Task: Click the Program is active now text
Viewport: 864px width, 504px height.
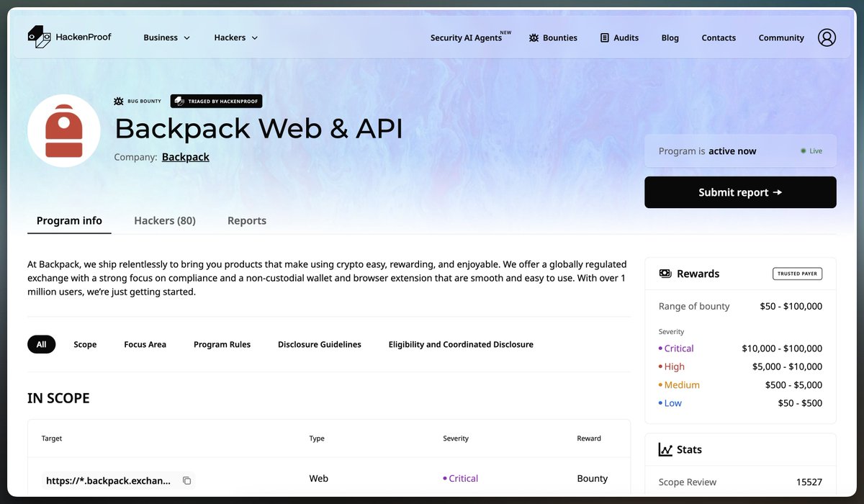Action: point(708,151)
